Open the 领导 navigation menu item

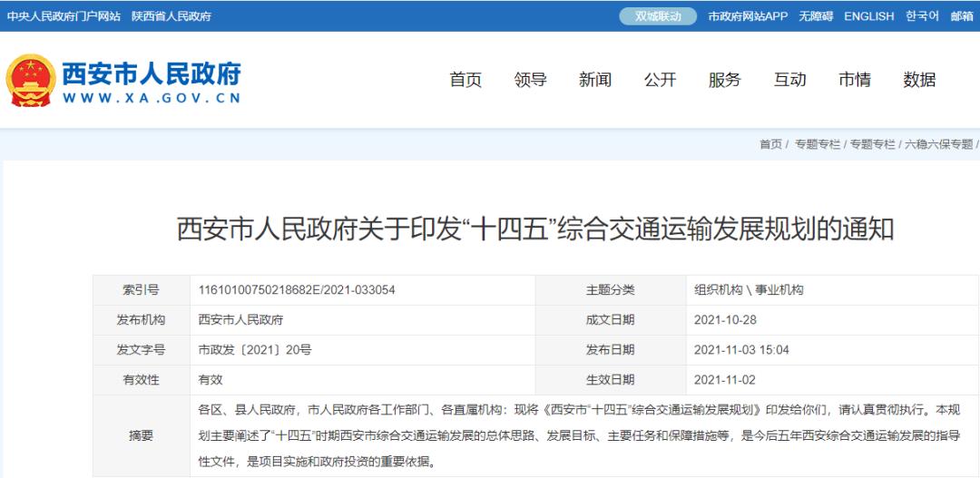point(530,80)
